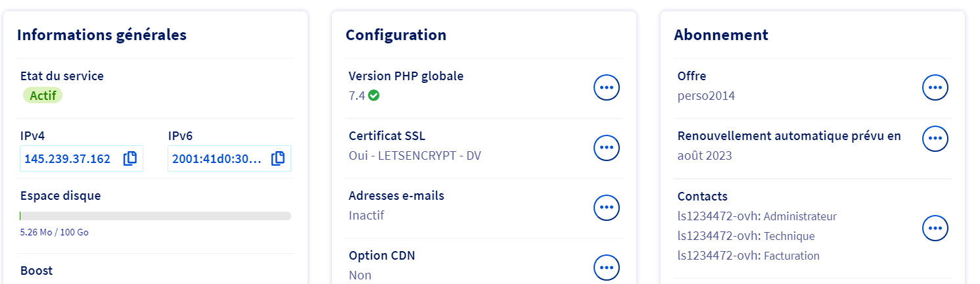
Task: Open Renouvellement automatique options menu
Action: coord(935,139)
